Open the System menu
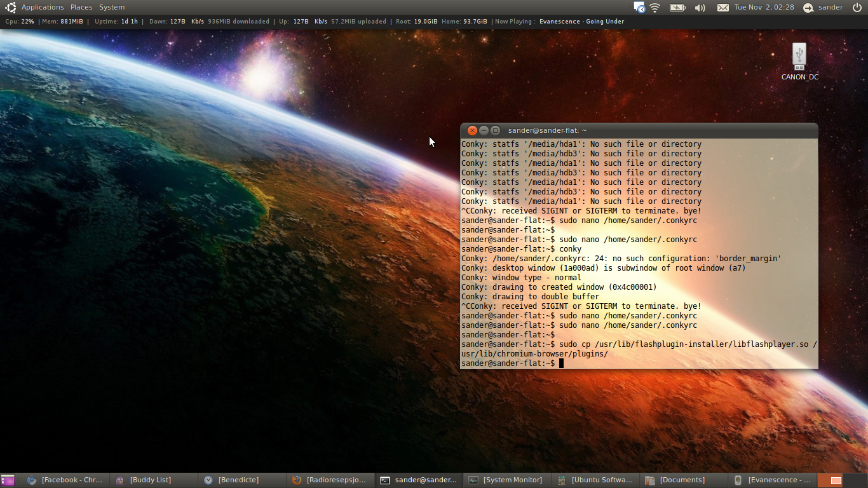868x488 pixels. coord(112,8)
